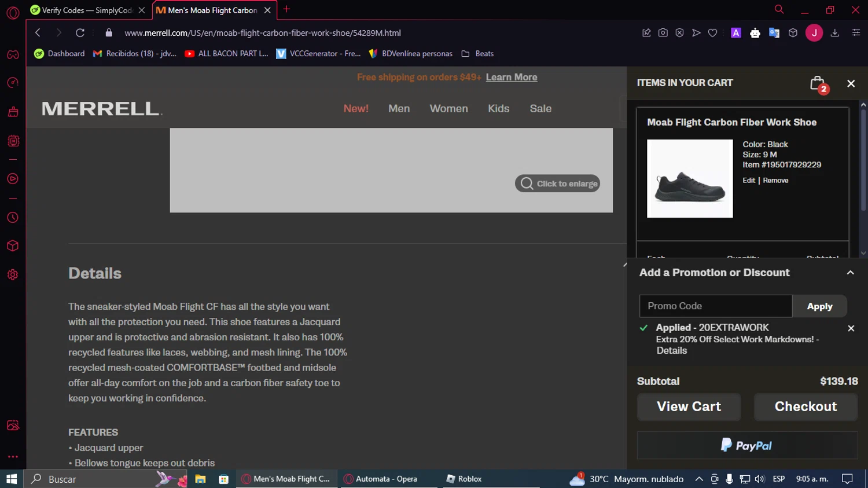Click the Promo Code input field

715,306
